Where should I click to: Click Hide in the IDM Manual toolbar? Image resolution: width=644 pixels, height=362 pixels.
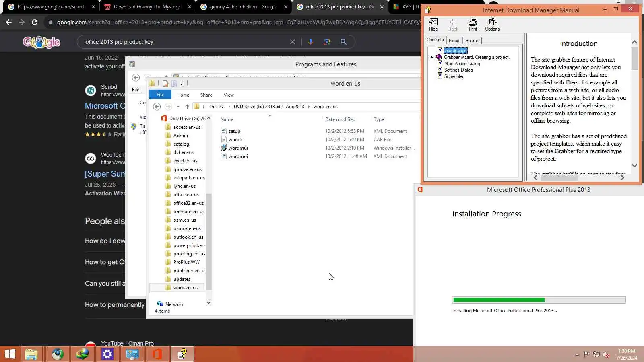[x=433, y=25]
